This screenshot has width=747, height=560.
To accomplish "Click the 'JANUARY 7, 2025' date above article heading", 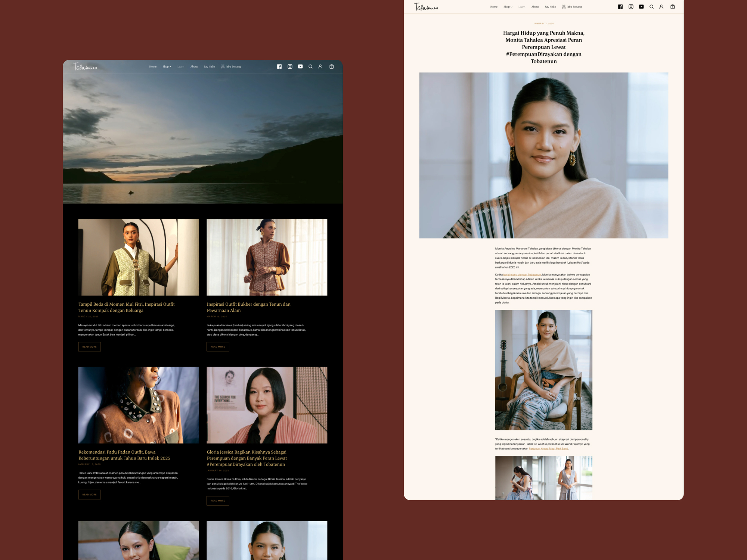I will pos(544,24).
